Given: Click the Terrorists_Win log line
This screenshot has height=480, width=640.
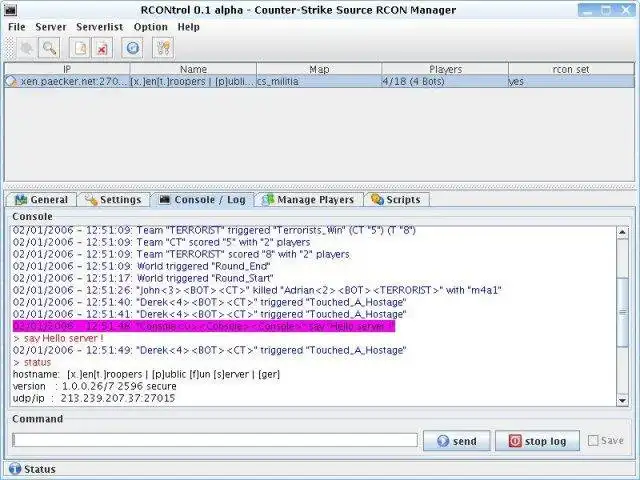Looking at the screenshot, I should [x=214, y=230].
